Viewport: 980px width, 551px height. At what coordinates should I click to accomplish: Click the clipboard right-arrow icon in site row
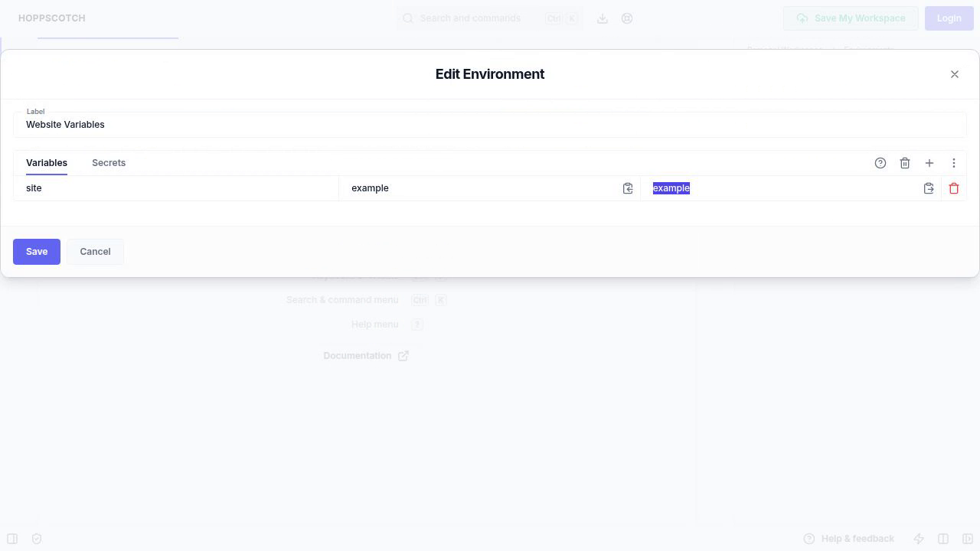point(929,188)
